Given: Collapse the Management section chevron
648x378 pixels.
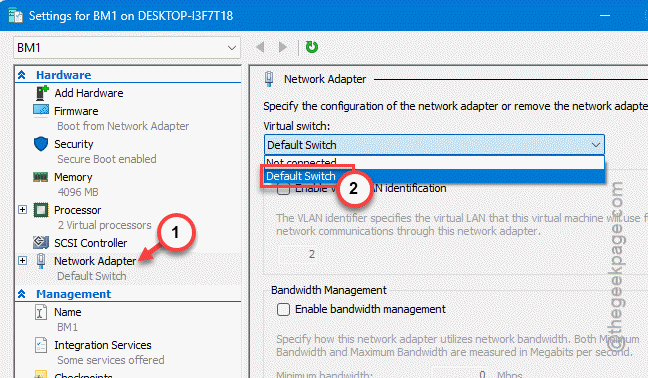Looking at the screenshot, I should [21, 294].
